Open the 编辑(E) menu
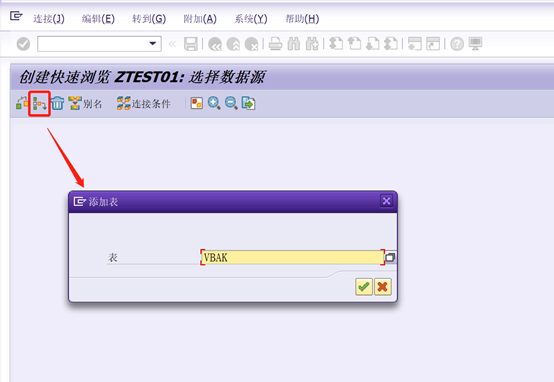The image size is (554, 382). 98,19
